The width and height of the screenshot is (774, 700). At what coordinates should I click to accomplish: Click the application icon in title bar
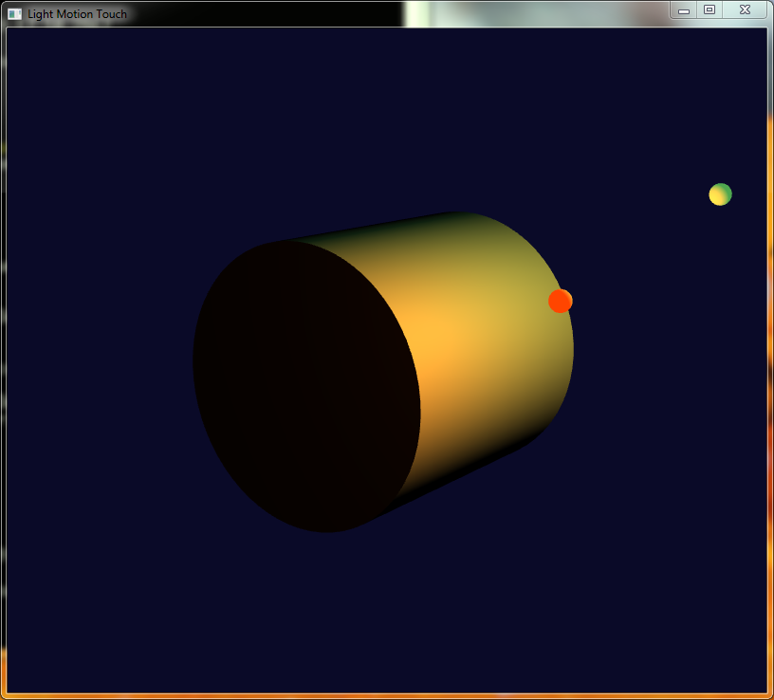(x=14, y=13)
